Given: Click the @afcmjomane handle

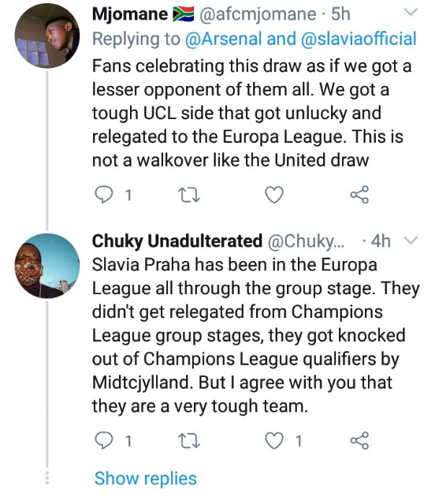Looking at the screenshot, I should 258,15.
